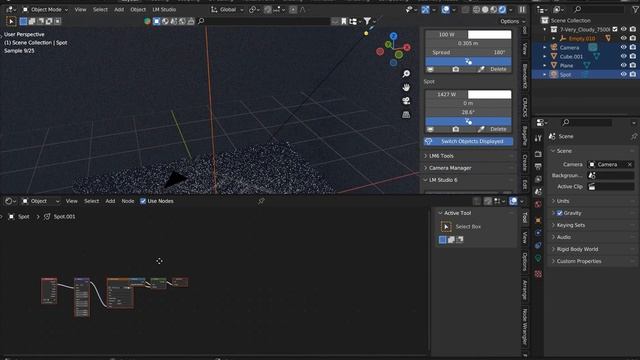Click the blue link icon bar on the 100 W light

(468, 61)
